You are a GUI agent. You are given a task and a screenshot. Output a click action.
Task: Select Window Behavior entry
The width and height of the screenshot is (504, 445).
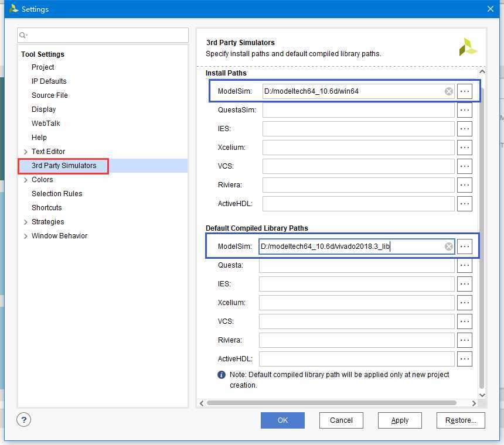(59, 236)
